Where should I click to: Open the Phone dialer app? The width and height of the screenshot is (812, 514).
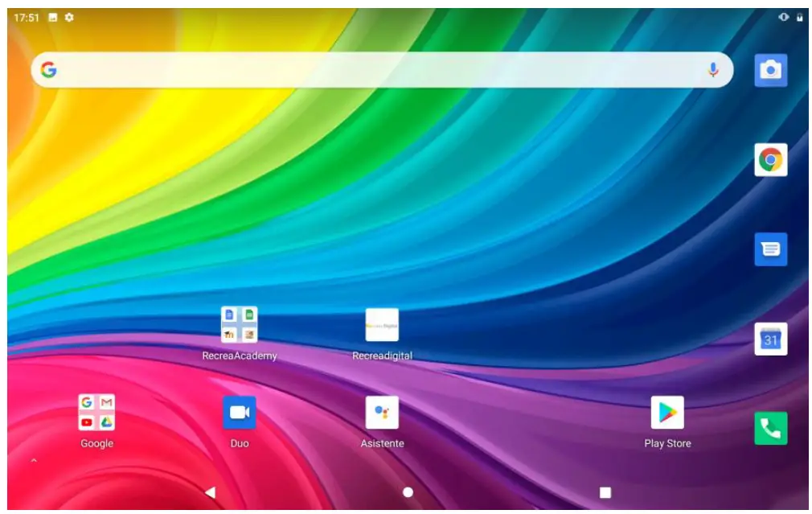click(770, 429)
